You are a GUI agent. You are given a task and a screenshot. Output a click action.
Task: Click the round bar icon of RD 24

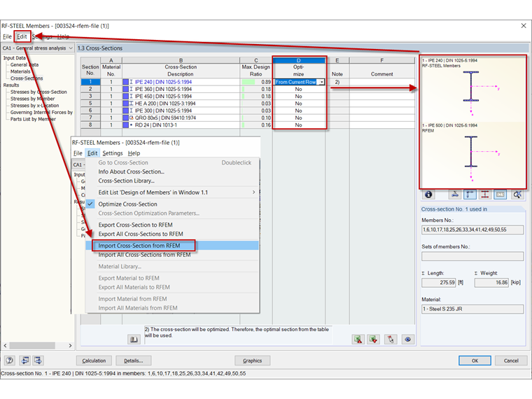tap(132, 125)
